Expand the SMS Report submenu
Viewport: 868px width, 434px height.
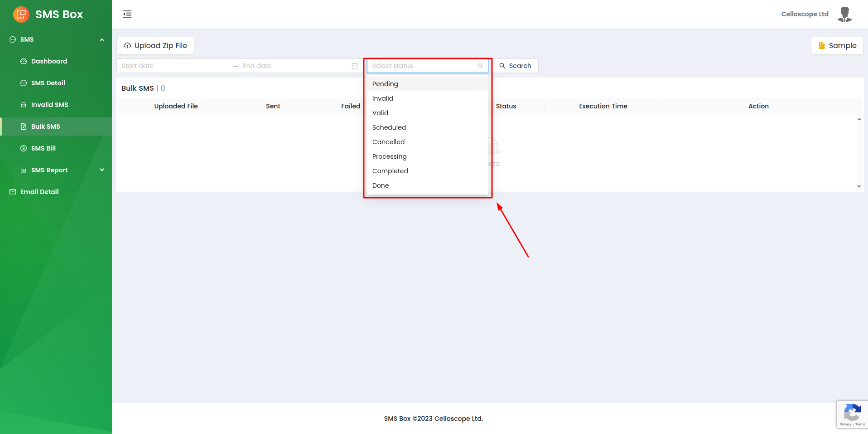101,170
